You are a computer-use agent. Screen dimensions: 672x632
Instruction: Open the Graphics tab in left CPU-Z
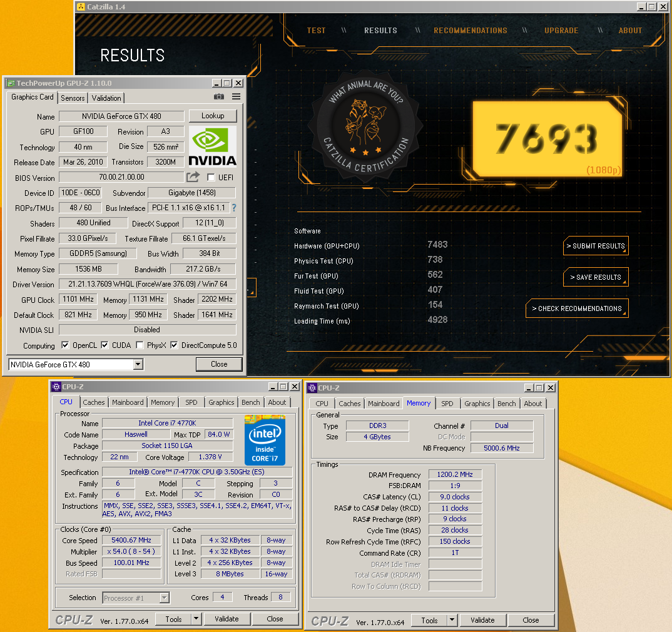click(221, 402)
